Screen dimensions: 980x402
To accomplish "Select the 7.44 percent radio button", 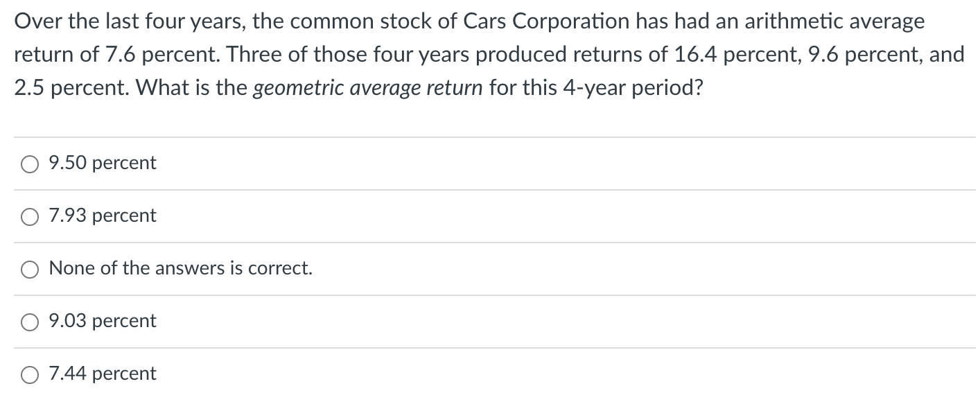I will (30, 375).
